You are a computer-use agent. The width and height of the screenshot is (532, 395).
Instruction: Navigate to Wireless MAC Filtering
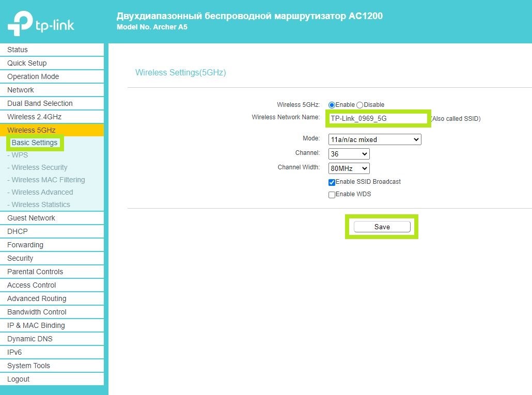coord(48,180)
